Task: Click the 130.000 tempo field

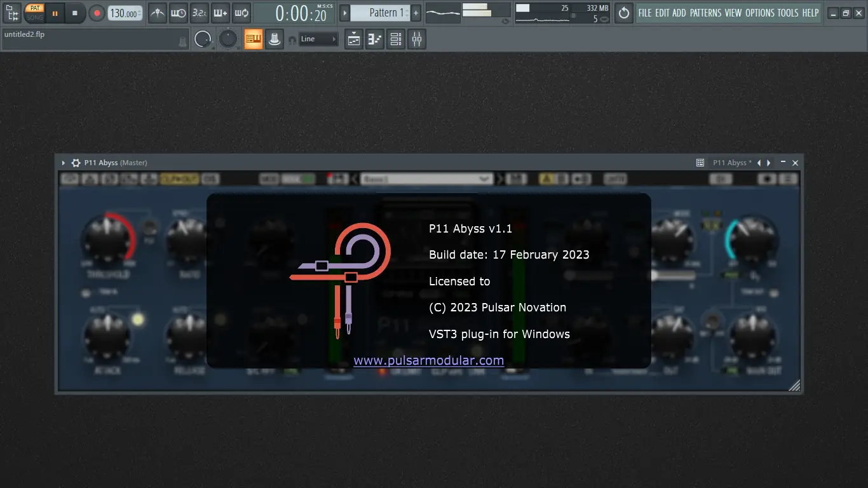Action: click(125, 13)
